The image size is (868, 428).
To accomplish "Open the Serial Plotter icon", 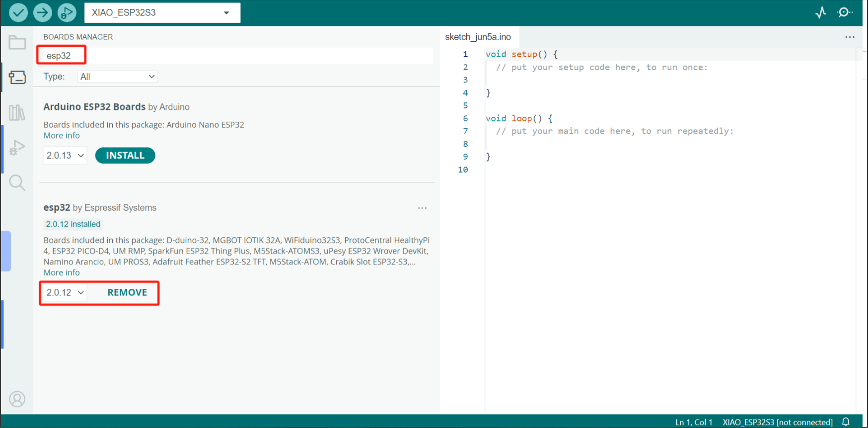I will click(x=821, y=12).
